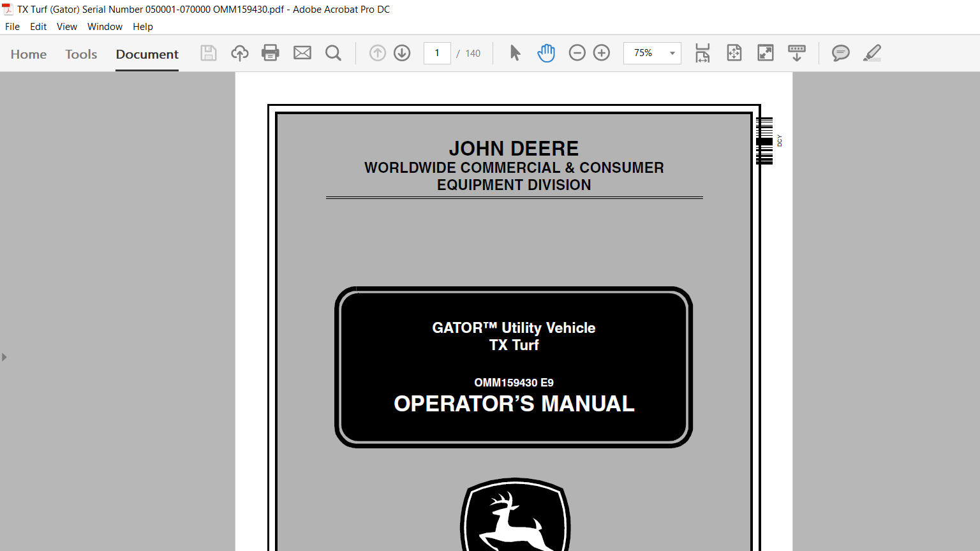The image size is (980, 551).
Task: Add a sticky note comment
Action: click(x=841, y=53)
